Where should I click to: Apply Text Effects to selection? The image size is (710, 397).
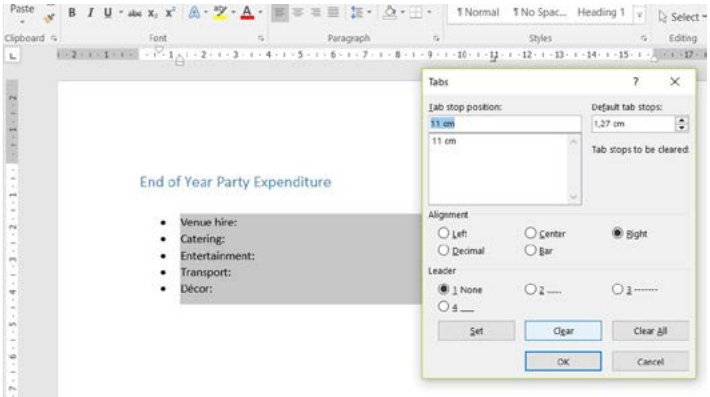194,13
